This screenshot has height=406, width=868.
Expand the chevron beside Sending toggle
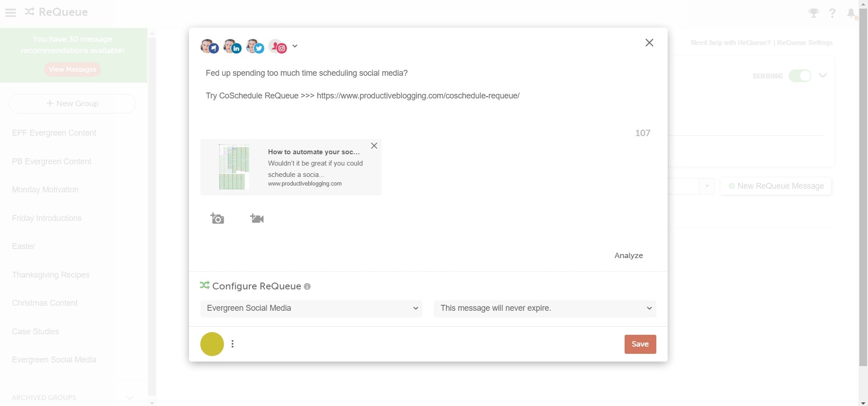coord(823,76)
